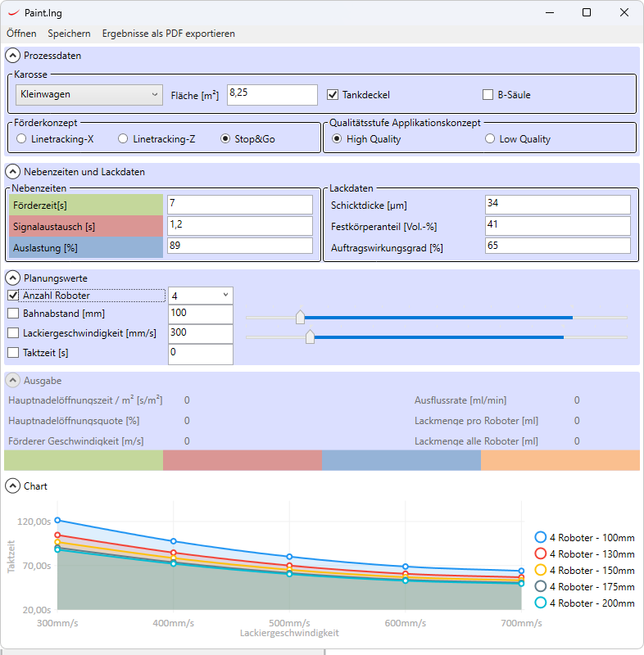The width and height of the screenshot is (644, 655).
Task: Collapse the Planungswerte section chevron
Action: tap(12, 278)
